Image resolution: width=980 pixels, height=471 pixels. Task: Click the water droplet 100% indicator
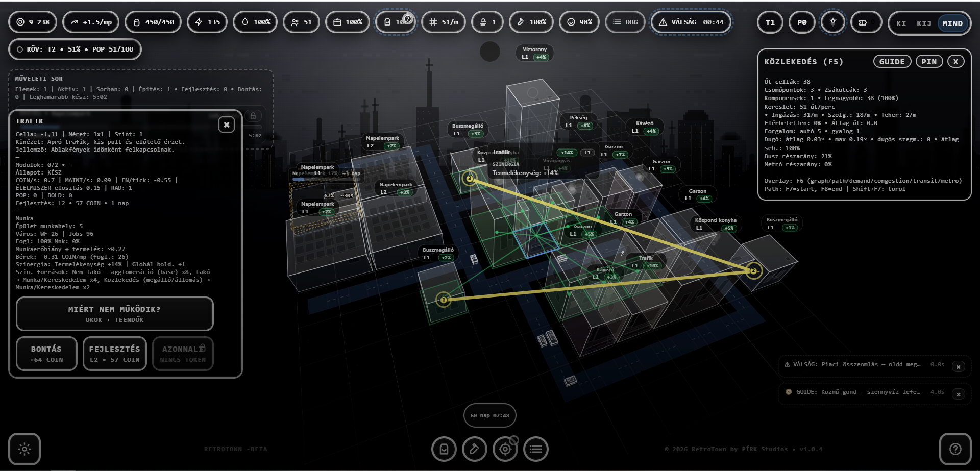pyautogui.click(x=255, y=22)
